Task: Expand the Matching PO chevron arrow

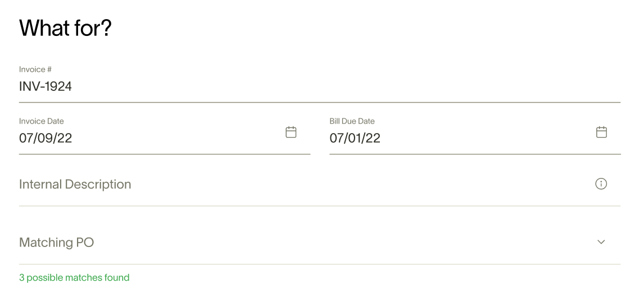Action: [x=601, y=242]
